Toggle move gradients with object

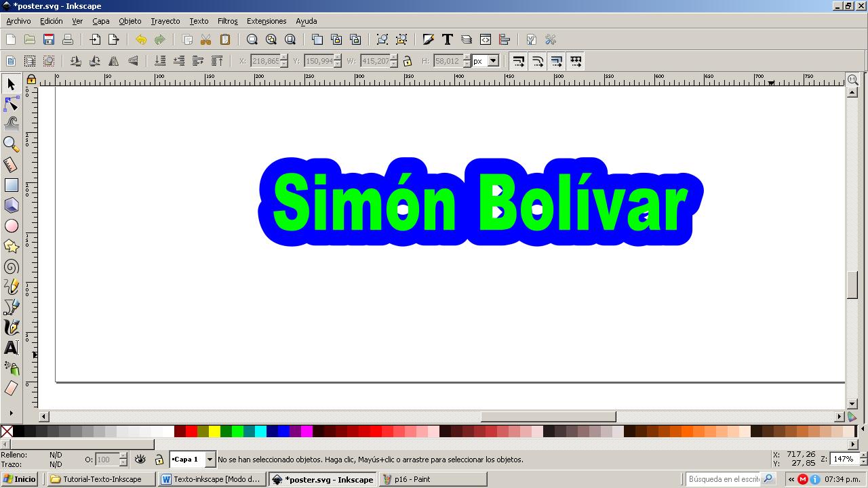557,61
